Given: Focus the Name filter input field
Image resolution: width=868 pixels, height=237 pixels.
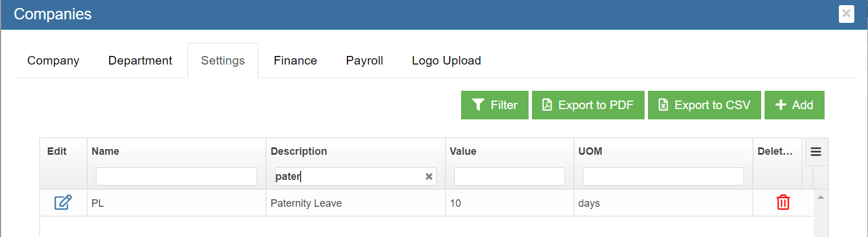Looking at the screenshot, I should pyautogui.click(x=176, y=176).
